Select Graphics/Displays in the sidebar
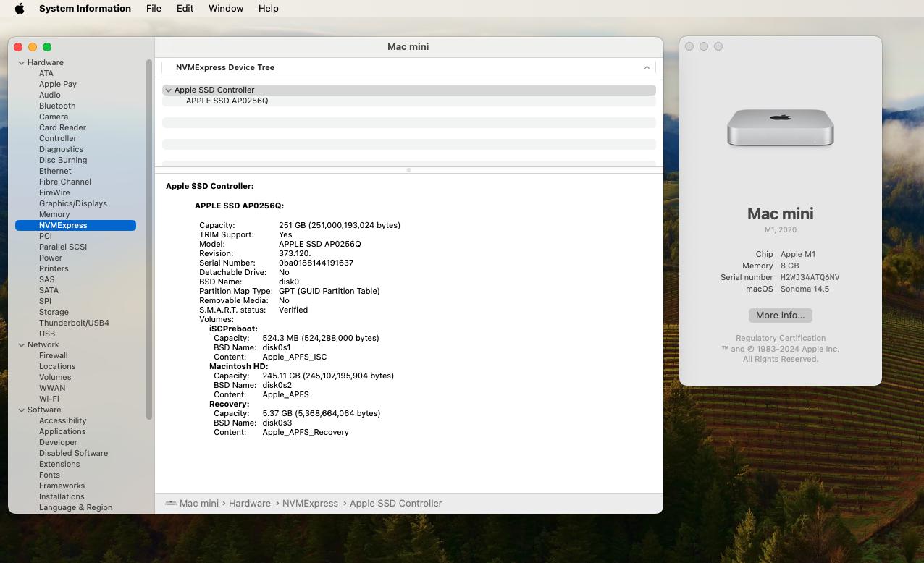The width and height of the screenshot is (924, 563). [73, 203]
